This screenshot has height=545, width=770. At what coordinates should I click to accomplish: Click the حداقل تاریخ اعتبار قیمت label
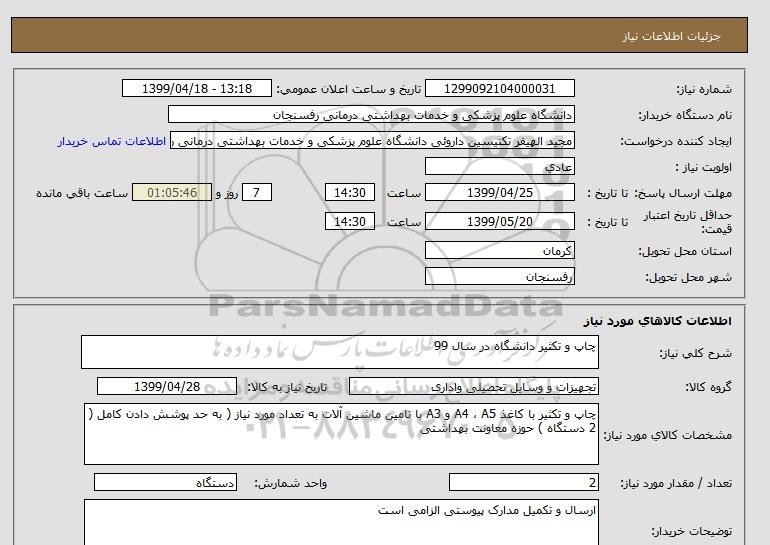point(688,222)
